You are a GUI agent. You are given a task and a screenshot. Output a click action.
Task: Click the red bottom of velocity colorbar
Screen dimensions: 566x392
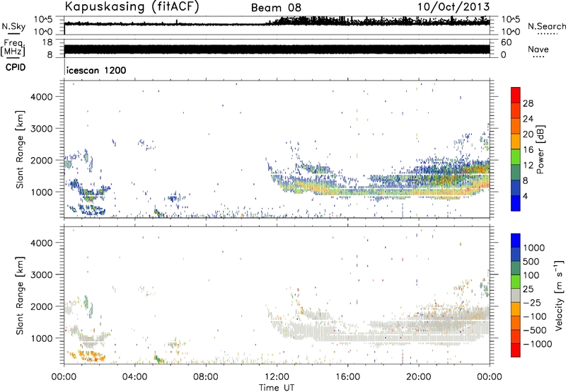[516, 350]
